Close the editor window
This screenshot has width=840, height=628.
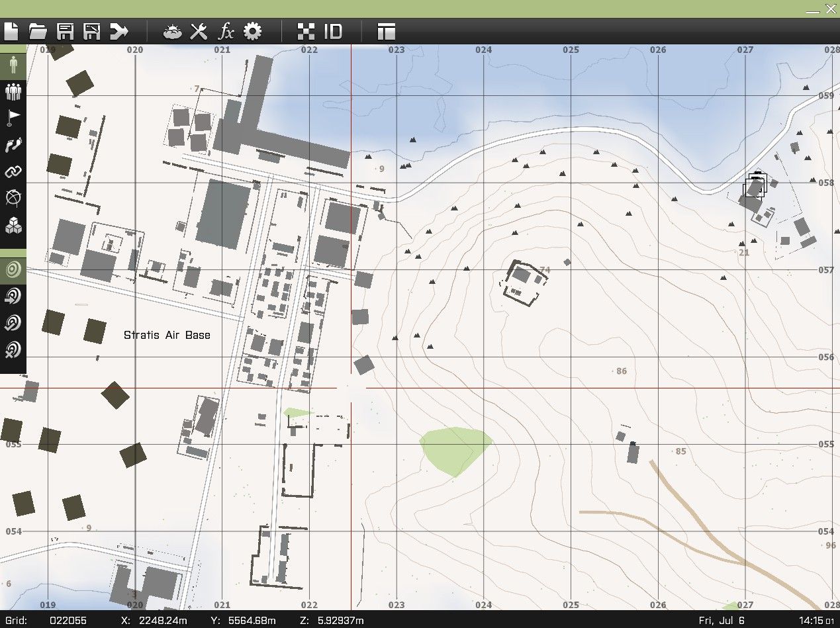(831, 9)
